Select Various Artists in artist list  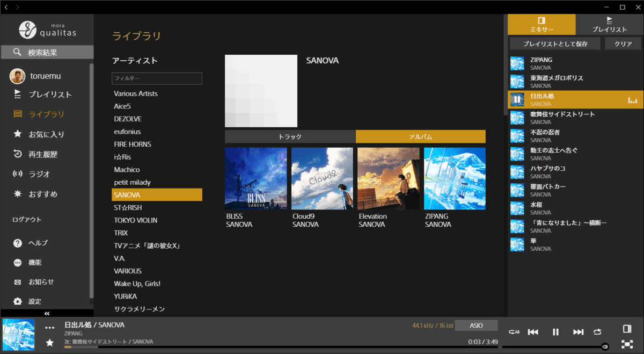coord(157,93)
